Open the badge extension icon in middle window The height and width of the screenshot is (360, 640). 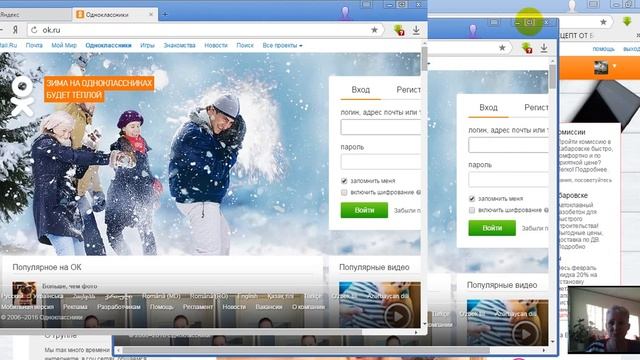tap(527, 48)
